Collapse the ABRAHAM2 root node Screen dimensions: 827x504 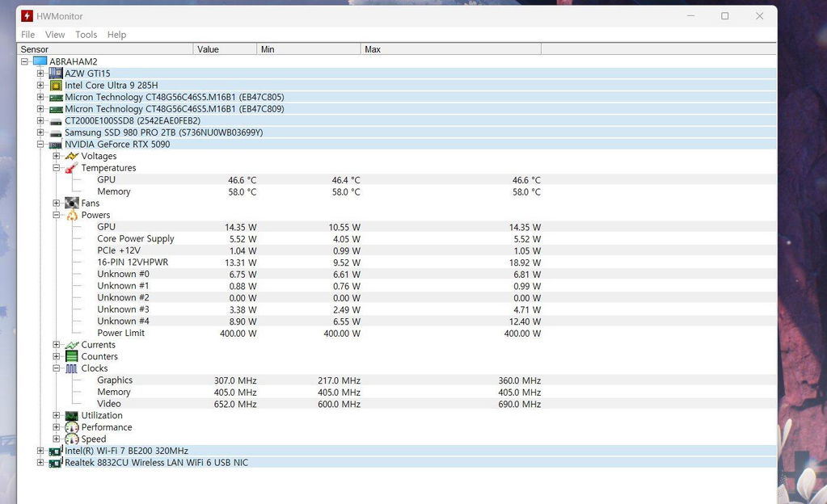click(x=24, y=61)
